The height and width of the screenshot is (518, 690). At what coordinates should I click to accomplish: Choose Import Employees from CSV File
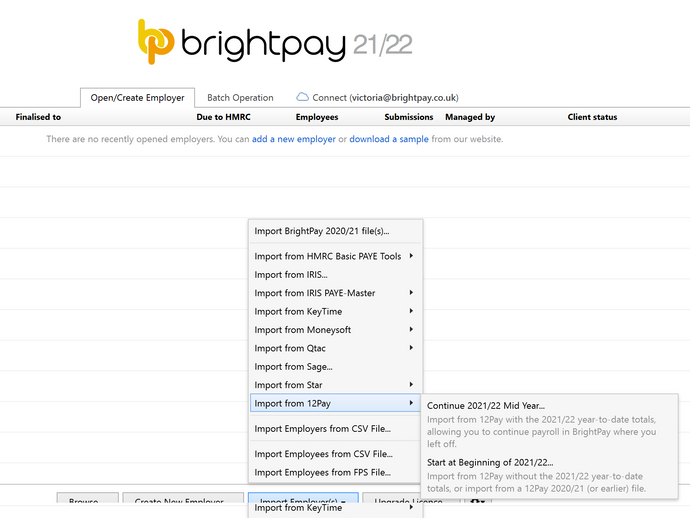coord(335,454)
